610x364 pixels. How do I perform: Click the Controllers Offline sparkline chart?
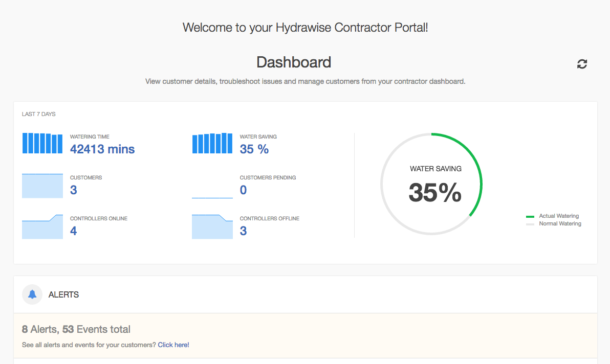[212, 226]
